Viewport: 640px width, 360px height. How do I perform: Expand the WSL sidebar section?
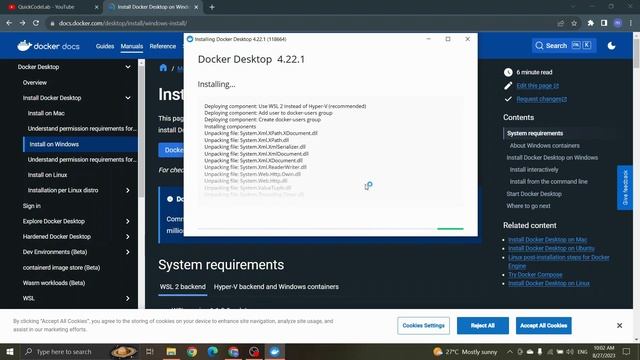tap(128, 298)
